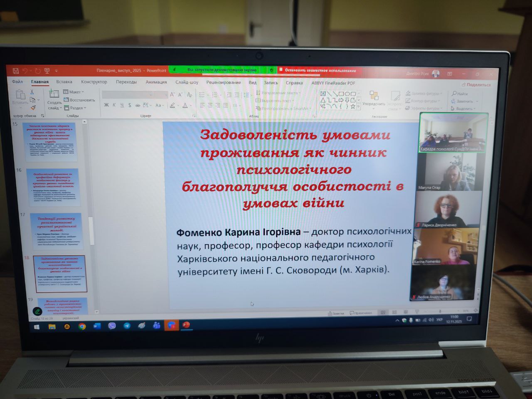Open the Вставка ribbon tab
This screenshot has height=399, width=532.
pos(64,82)
